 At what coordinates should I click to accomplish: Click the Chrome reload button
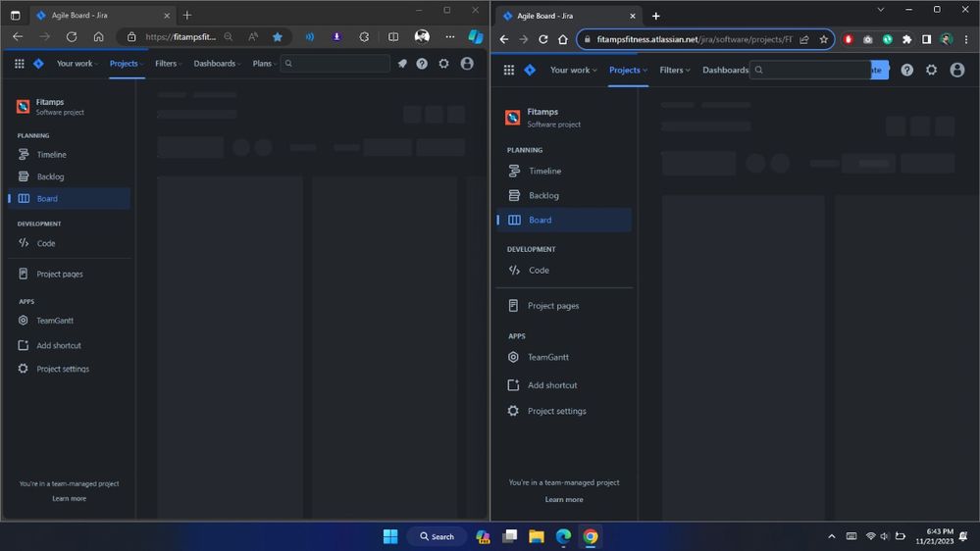point(543,39)
